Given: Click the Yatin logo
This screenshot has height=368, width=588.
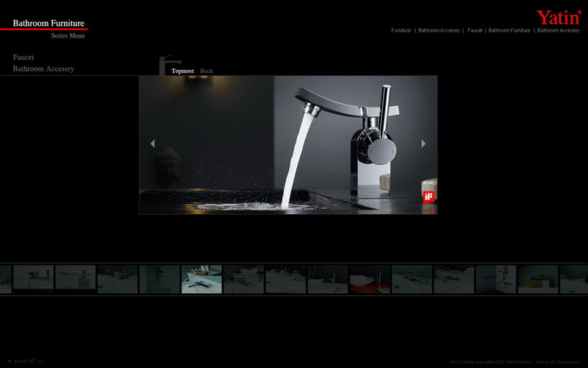Looking at the screenshot, I should [x=558, y=17].
